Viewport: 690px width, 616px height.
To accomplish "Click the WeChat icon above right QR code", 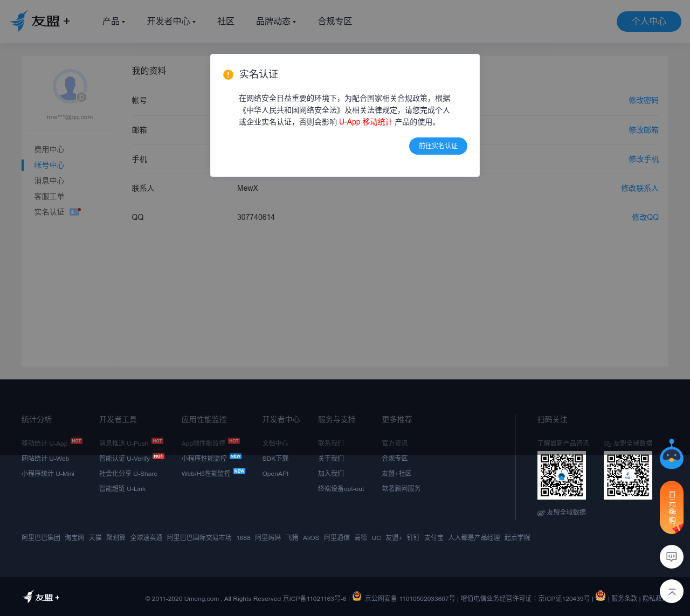I will (x=608, y=444).
